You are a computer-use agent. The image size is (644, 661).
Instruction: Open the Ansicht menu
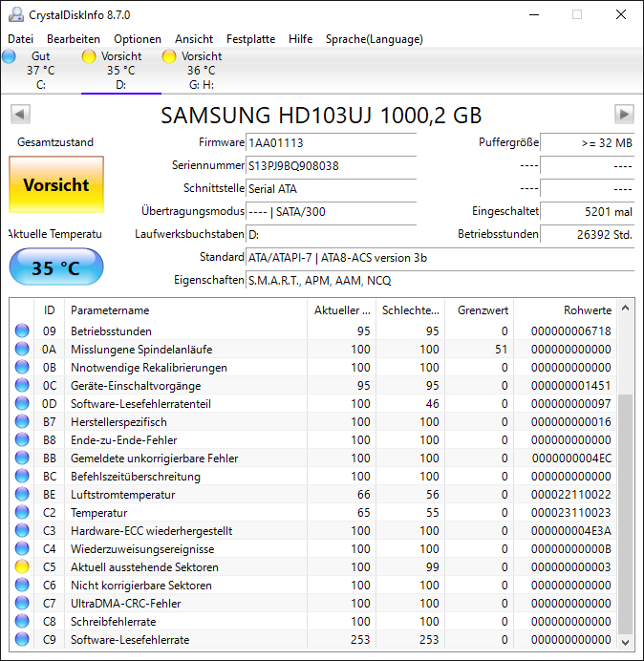click(194, 39)
